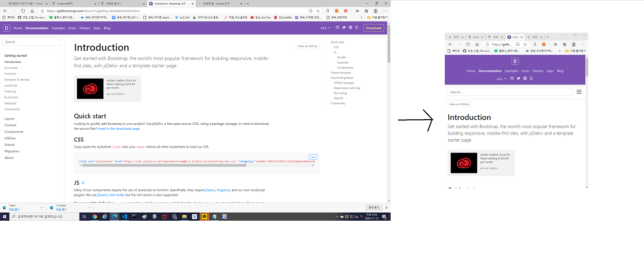Expand bookmarks overflow chevron in narrow window
Viewport: 644px width, 268px height.
pos(560,51)
